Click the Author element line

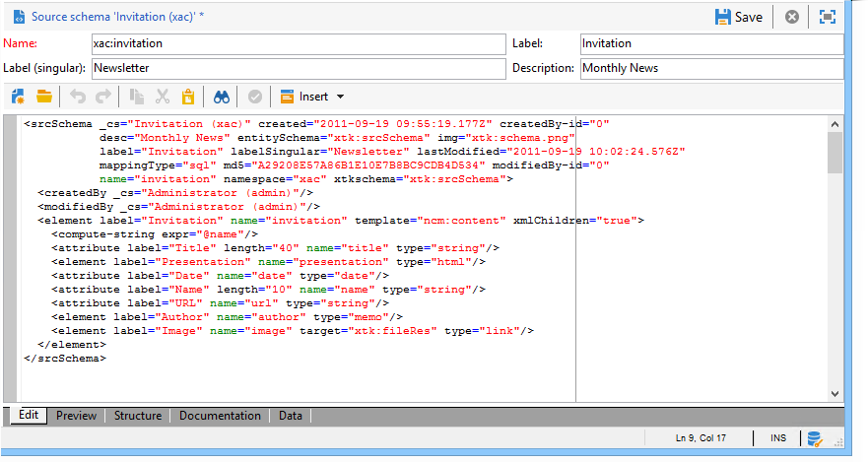227,317
